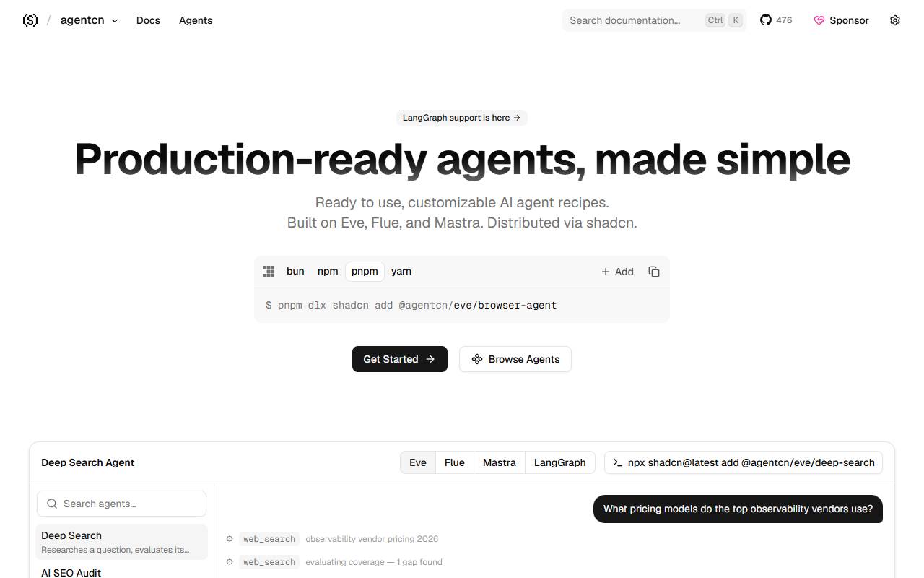Select the yarn package manager tab
Screen dimensions: 924x578
(401, 271)
